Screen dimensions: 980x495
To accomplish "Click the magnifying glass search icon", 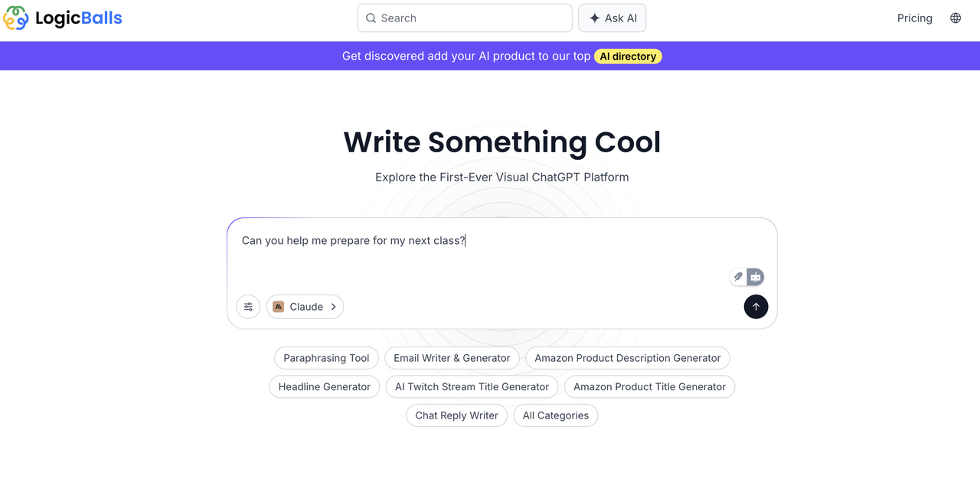I will pos(371,18).
